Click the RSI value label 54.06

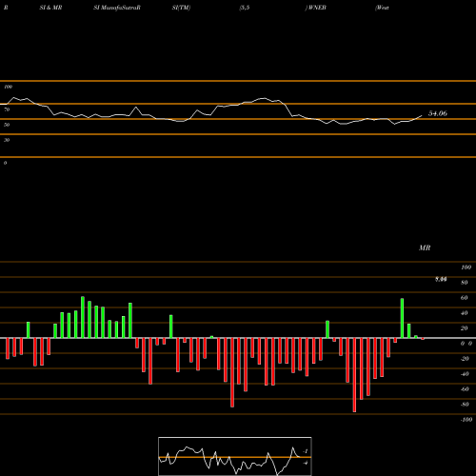[x=438, y=113]
